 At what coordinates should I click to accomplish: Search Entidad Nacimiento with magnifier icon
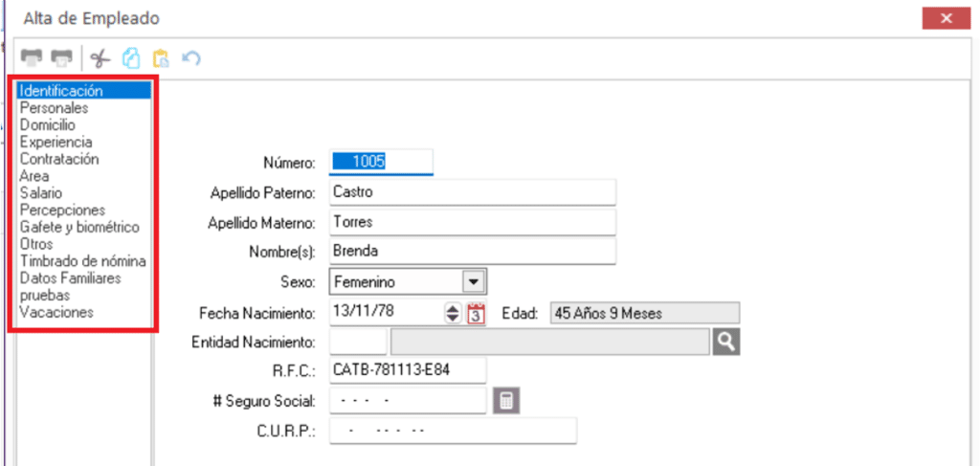coord(726,342)
